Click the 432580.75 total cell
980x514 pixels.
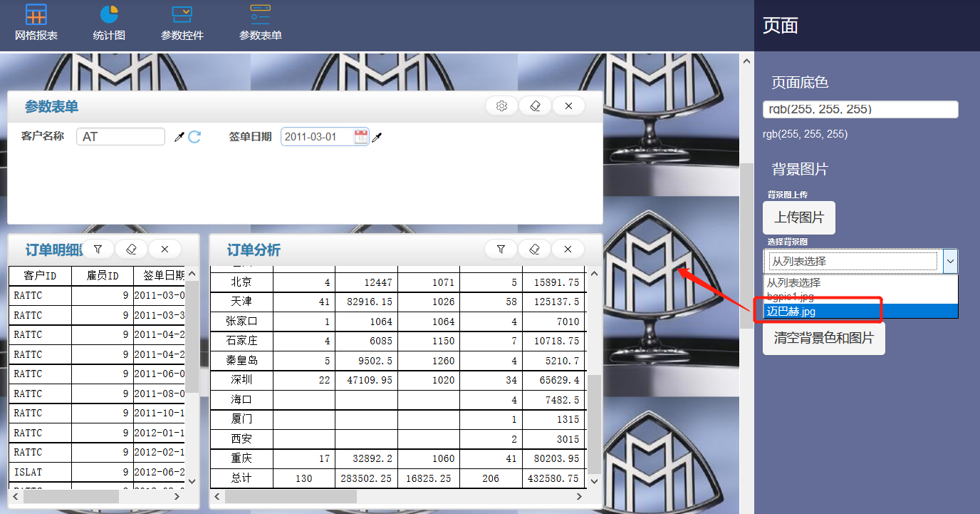pos(553,478)
